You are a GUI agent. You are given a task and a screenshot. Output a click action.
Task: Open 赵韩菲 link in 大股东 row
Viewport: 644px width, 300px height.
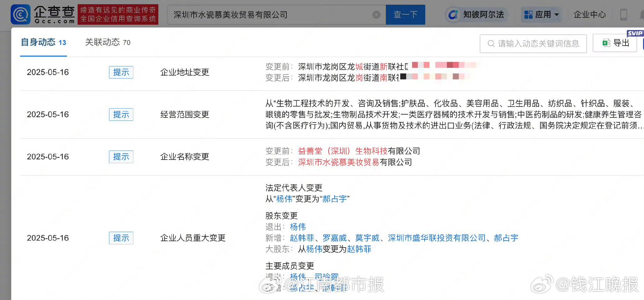pyautogui.click(x=359, y=249)
